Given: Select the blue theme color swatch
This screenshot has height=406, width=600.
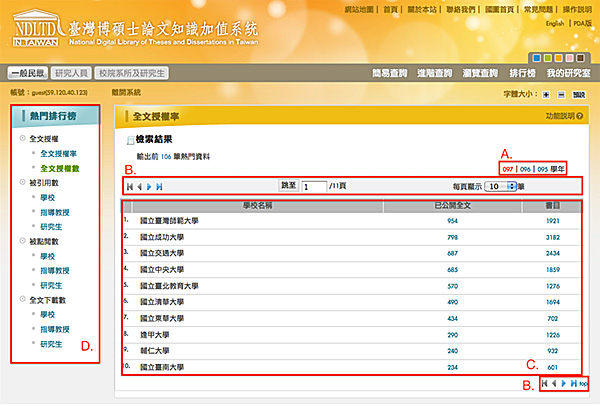Looking at the screenshot, I should tap(536, 58).
